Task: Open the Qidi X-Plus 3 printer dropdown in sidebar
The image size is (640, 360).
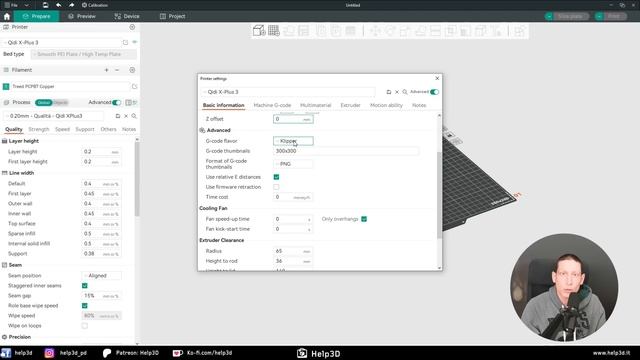Action: click(x=62, y=42)
